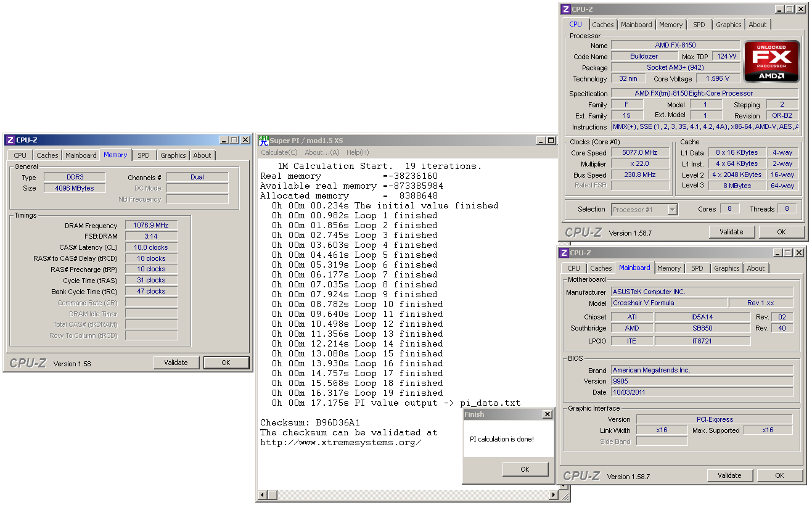Select Graphics tab in Memory CPU-Z window
Screen dimensions: 812x505
click(x=173, y=155)
